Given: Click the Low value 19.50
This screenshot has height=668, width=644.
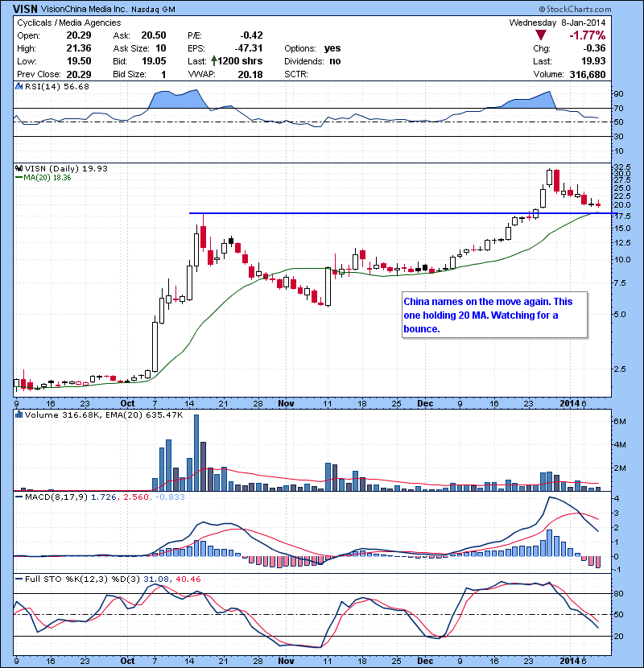Looking at the screenshot, I should 79,61.
